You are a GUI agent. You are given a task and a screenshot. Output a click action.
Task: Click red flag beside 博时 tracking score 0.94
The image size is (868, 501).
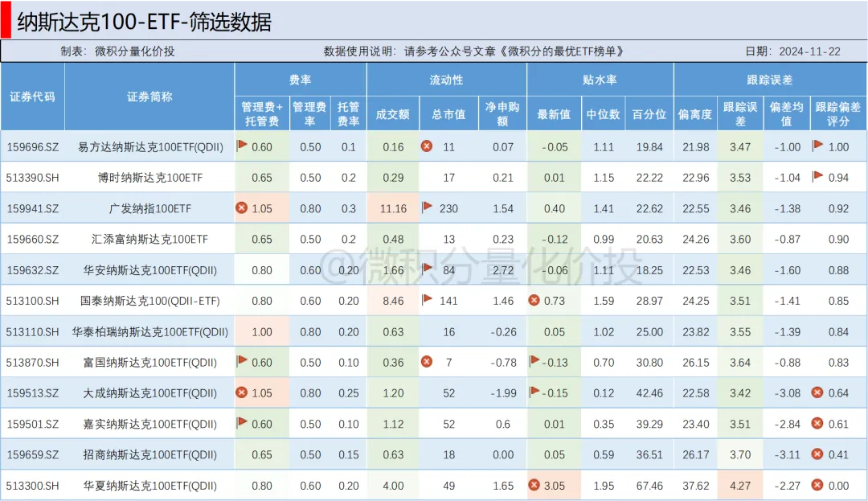[817, 176]
